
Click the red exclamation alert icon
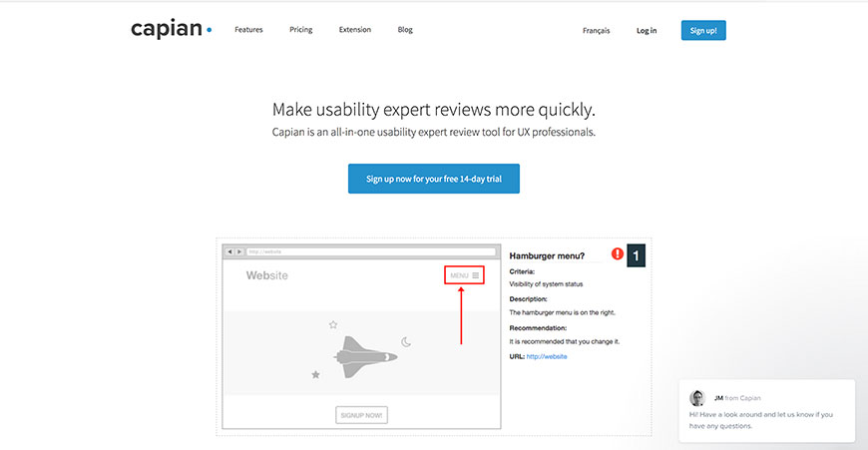coord(618,254)
